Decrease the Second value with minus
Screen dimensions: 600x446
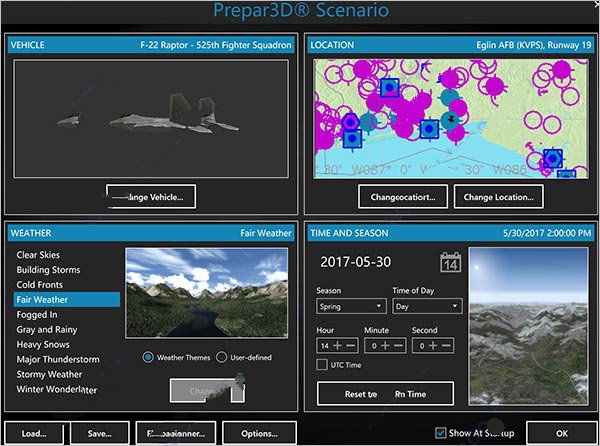tap(446, 346)
